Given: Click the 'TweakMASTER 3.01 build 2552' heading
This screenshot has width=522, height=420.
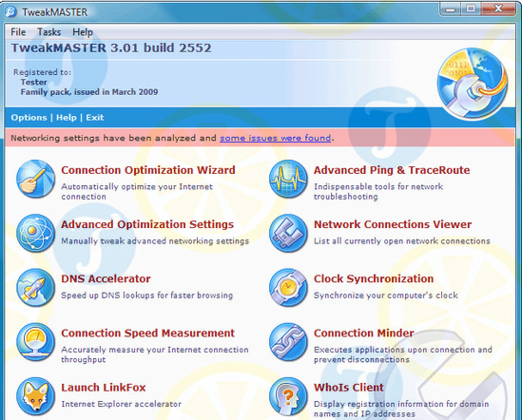Looking at the screenshot, I should [111, 48].
